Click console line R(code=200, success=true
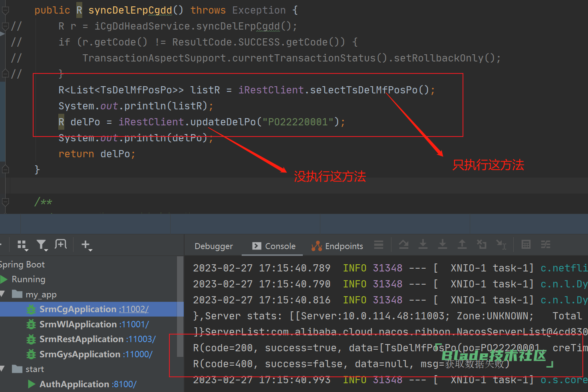Image resolution: width=588 pixels, height=392 pixels. tap(389, 348)
